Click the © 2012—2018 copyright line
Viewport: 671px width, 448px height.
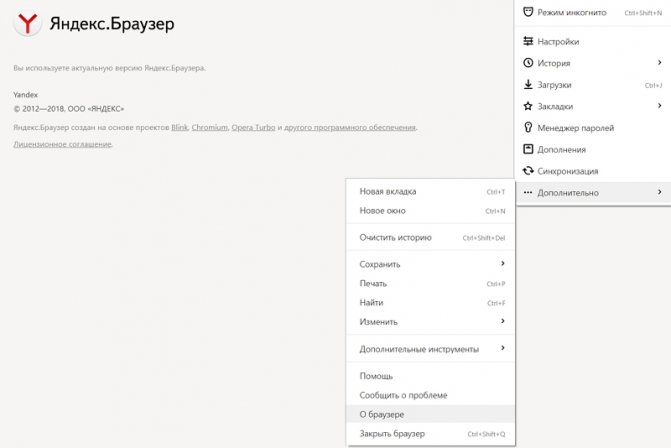(x=69, y=109)
